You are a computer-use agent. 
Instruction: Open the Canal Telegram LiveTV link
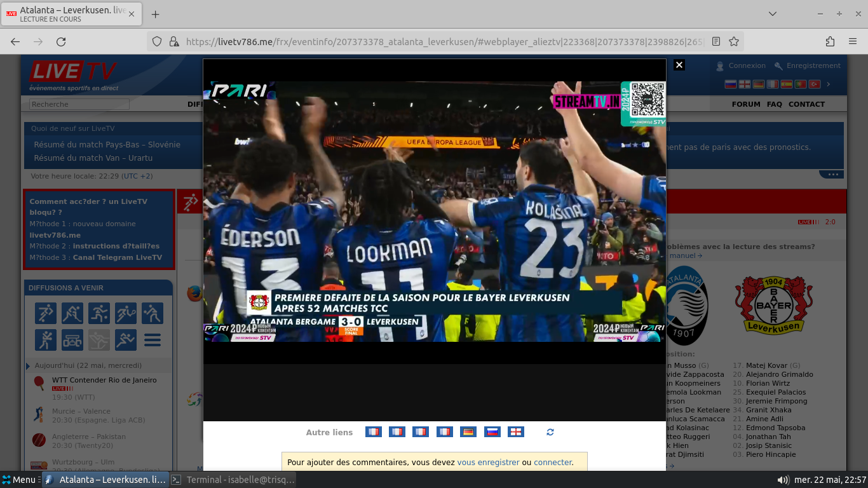118,257
